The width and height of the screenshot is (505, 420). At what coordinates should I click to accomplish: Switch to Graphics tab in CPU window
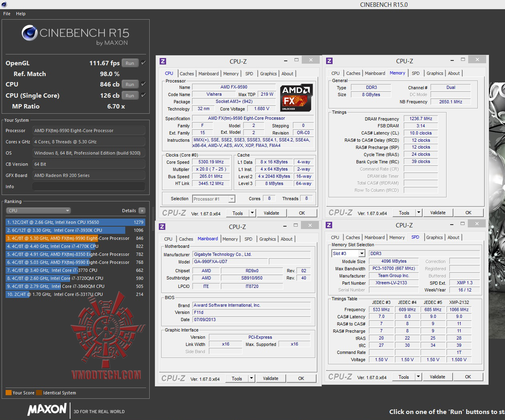pyautogui.click(x=269, y=74)
